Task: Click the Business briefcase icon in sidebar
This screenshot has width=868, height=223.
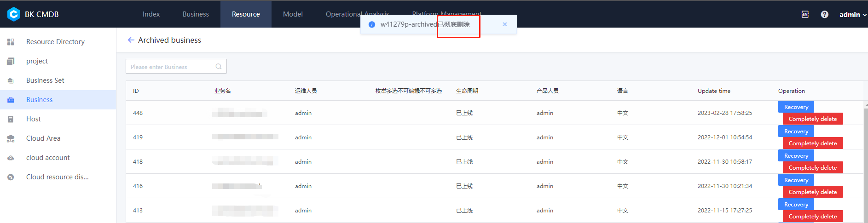Action: click(11, 100)
